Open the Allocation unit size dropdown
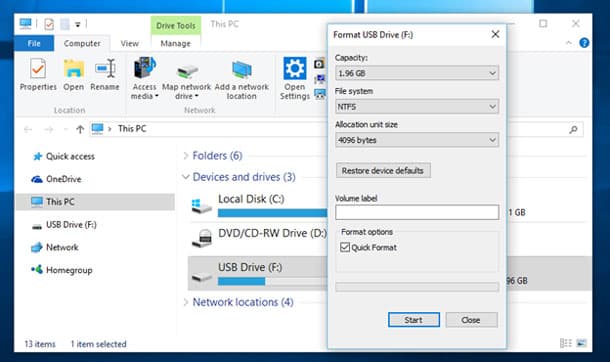Screen dimensions: 610x362 (417, 140)
